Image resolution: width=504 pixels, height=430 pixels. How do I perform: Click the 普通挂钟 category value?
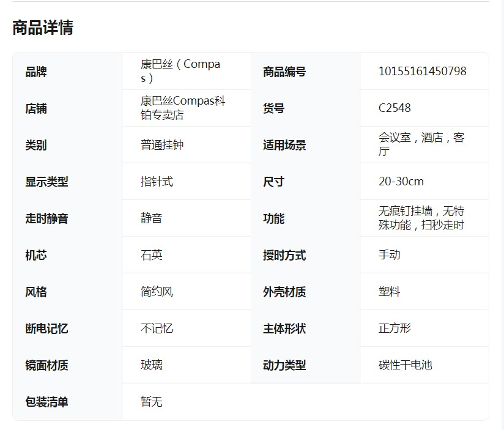click(161, 145)
